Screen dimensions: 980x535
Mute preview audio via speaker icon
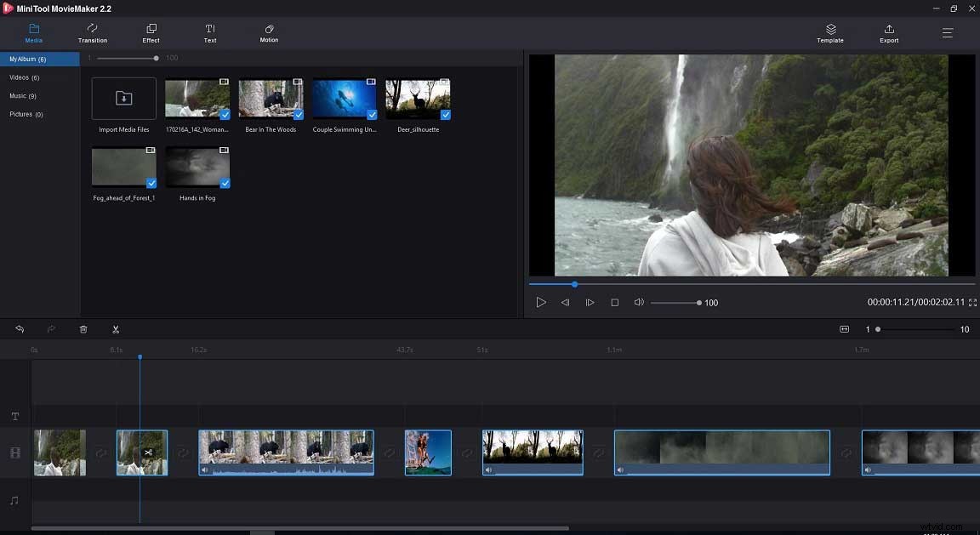[x=639, y=302]
